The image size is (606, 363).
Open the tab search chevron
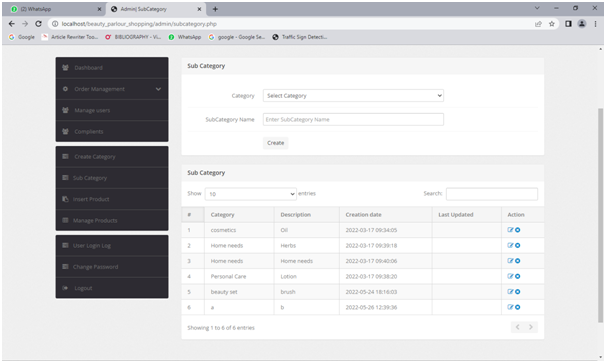(537, 8)
